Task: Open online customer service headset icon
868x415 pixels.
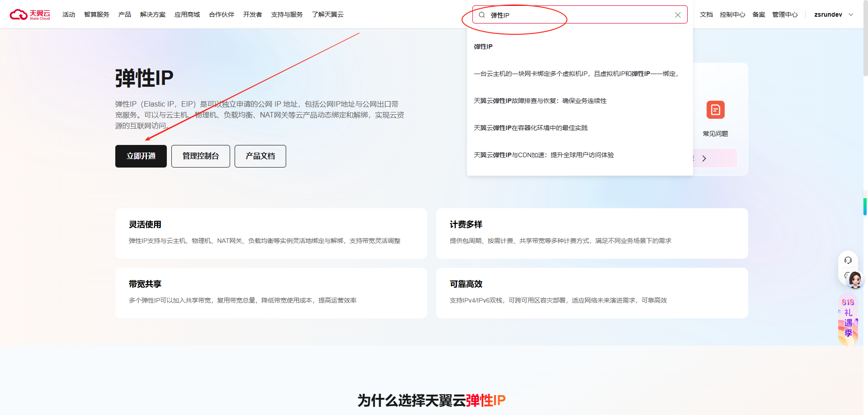Action: click(848, 260)
